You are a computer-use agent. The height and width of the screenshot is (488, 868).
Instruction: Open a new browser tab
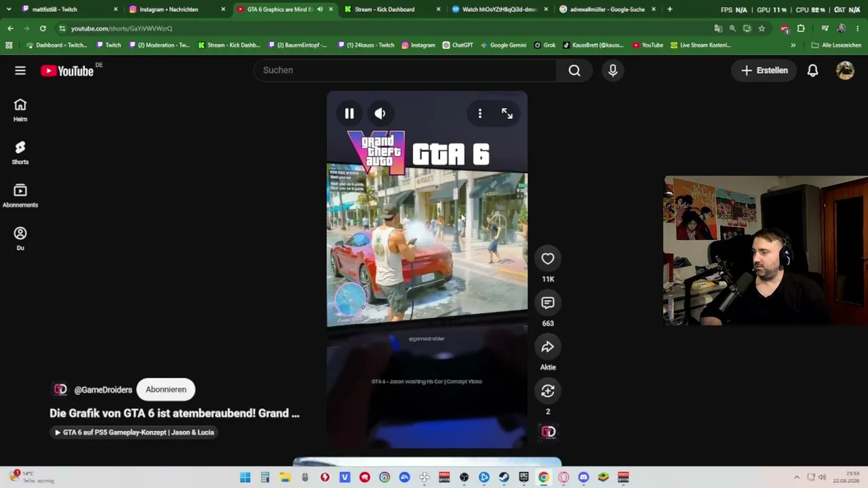coord(670,9)
